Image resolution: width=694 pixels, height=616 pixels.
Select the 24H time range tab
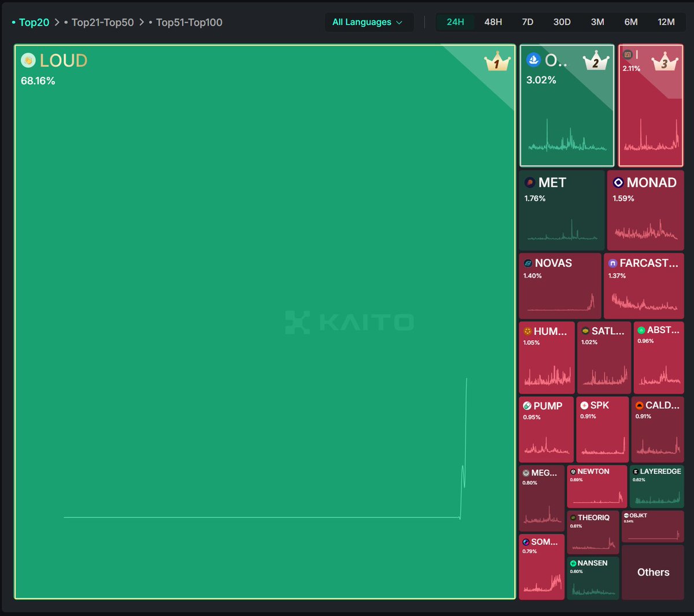(x=456, y=22)
